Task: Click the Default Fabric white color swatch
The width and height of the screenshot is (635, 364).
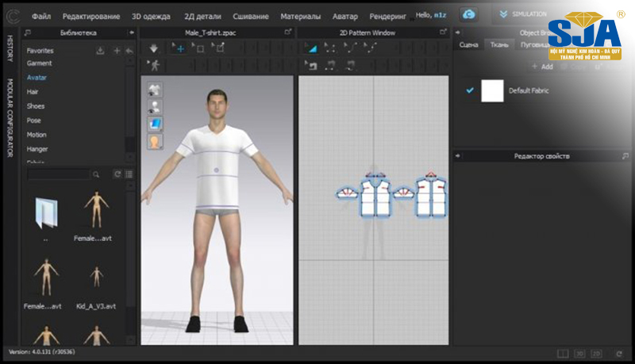Action: pos(492,91)
